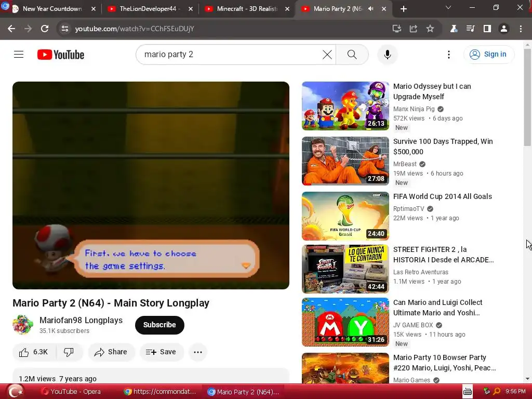This screenshot has width=532, height=399.
Task: Open more actions ellipsis under video
Action: click(198, 352)
